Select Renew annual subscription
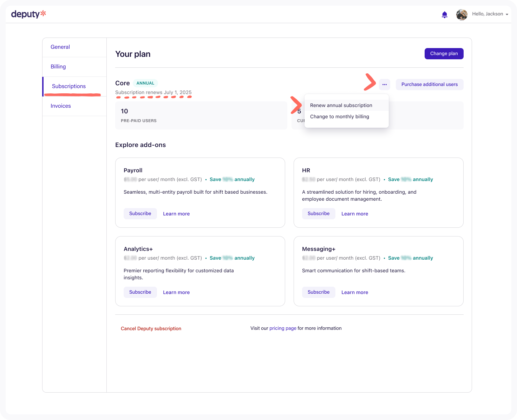 pos(341,105)
